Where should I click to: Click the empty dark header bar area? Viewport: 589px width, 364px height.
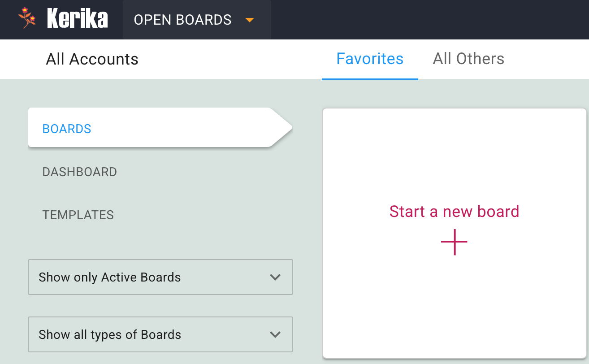coord(426,20)
